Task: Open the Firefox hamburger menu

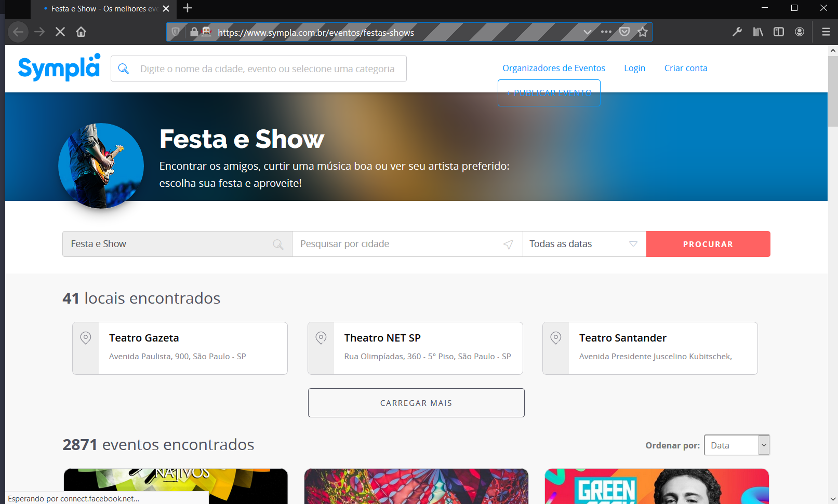Action: [826, 32]
